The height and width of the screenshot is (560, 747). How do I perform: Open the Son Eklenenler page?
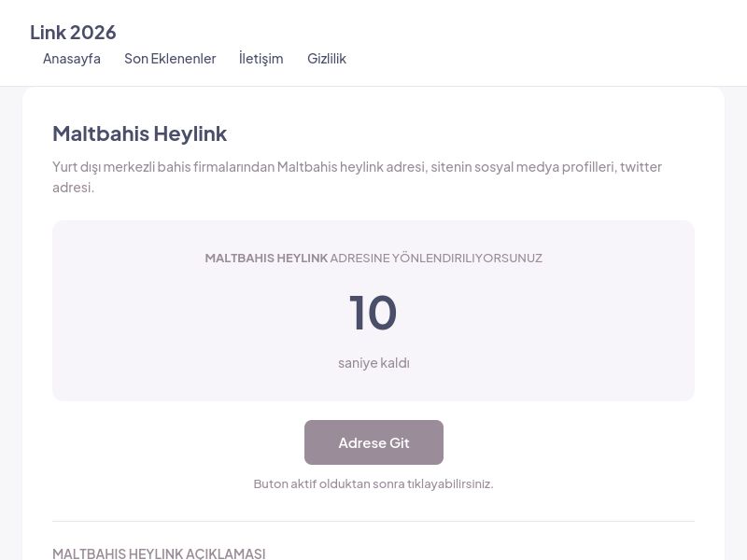tap(170, 59)
